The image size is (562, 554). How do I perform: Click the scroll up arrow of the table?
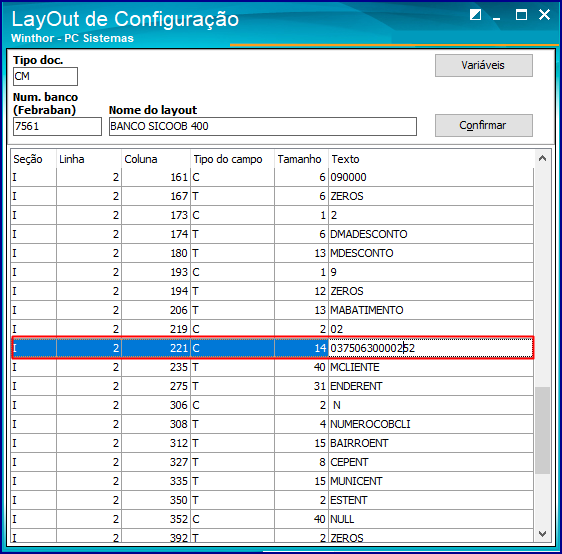[x=542, y=158]
